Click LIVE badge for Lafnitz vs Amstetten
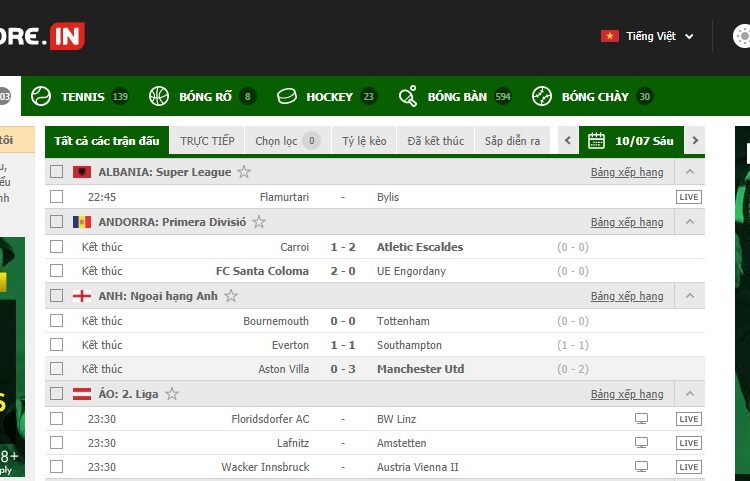This screenshot has width=750, height=481. coord(689,443)
